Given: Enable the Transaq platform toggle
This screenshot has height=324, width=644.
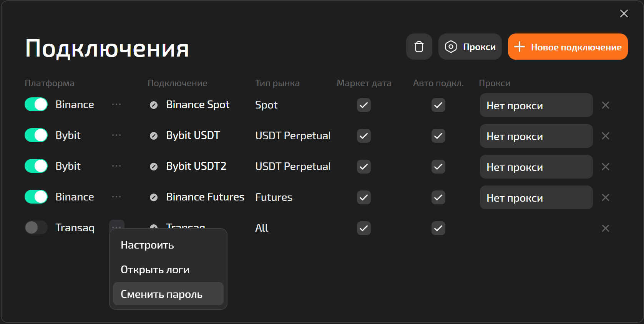Looking at the screenshot, I should point(36,227).
